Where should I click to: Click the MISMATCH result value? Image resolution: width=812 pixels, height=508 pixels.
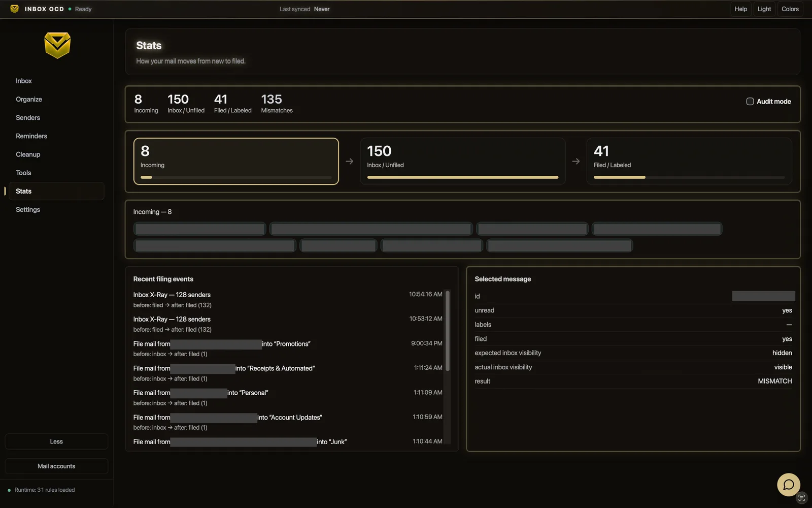[774, 381]
